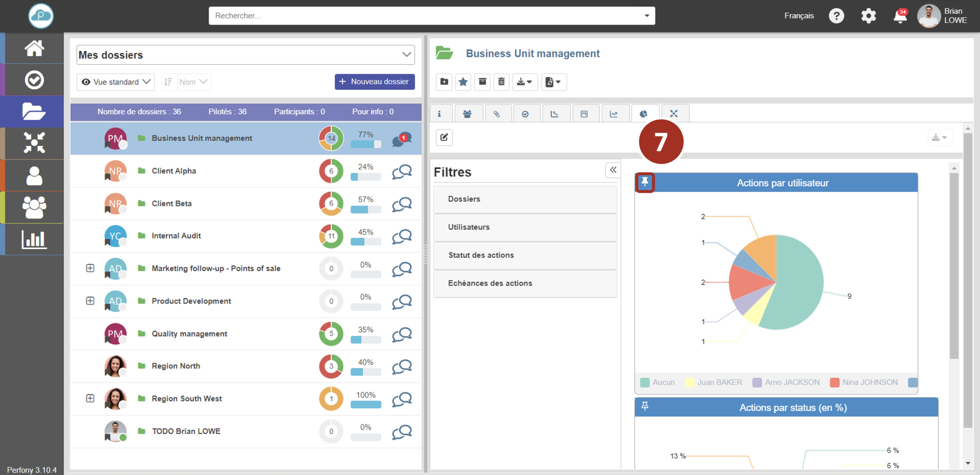The height and width of the screenshot is (475, 980).
Task: Delete folder using trash icon
Action: click(x=501, y=82)
